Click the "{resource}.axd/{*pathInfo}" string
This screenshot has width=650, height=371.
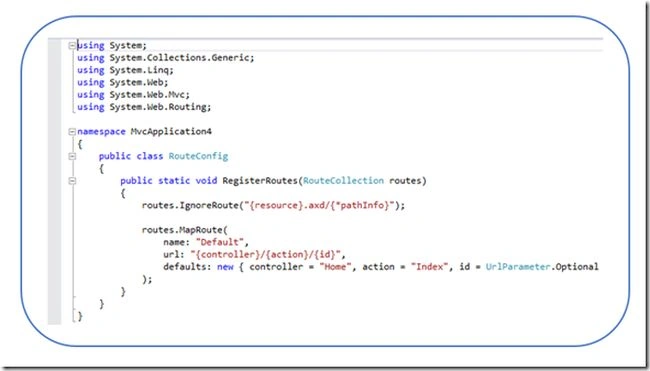tap(319, 205)
